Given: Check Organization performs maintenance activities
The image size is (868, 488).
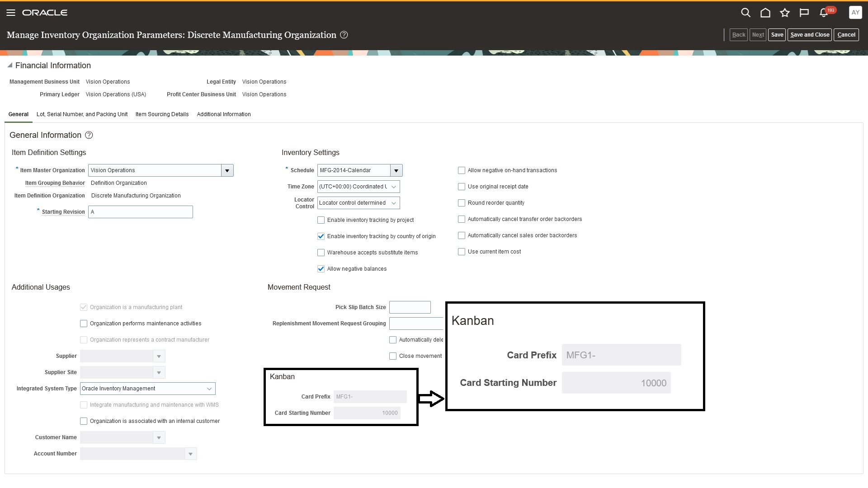Looking at the screenshot, I should (x=84, y=323).
